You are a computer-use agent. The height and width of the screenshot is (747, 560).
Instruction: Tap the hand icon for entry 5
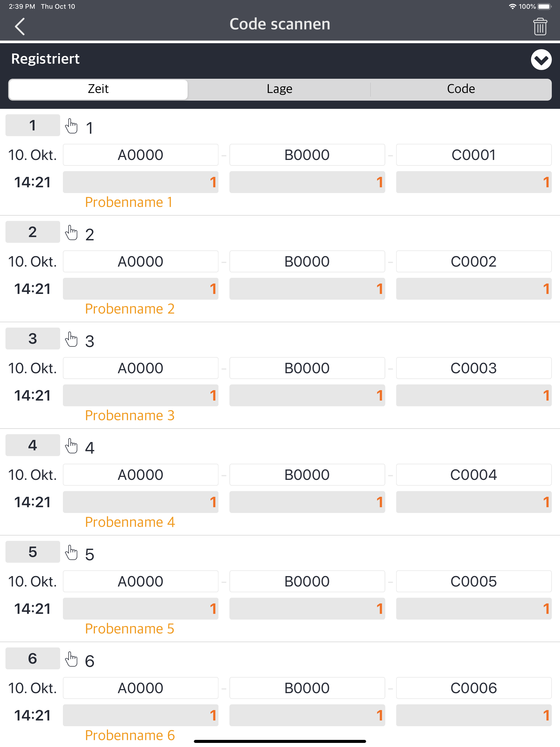tap(71, 553)
